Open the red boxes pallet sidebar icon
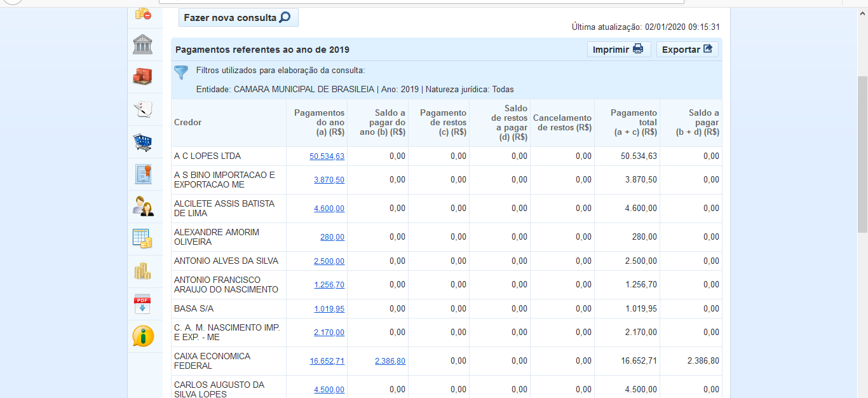Viewport: 868px width, 398px height. [x=142, y=78]
